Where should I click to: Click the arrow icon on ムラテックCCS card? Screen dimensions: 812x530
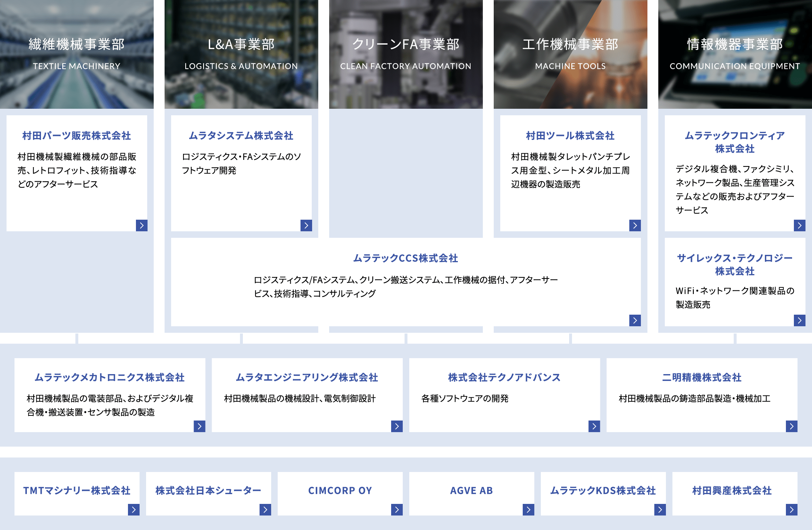point(635,320)
